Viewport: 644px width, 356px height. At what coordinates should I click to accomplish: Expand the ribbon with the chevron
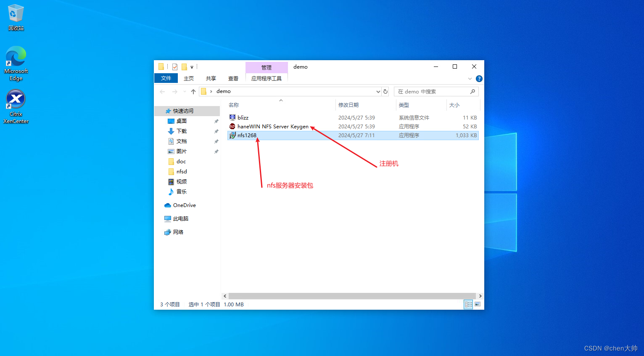click(x=470, y=79)
